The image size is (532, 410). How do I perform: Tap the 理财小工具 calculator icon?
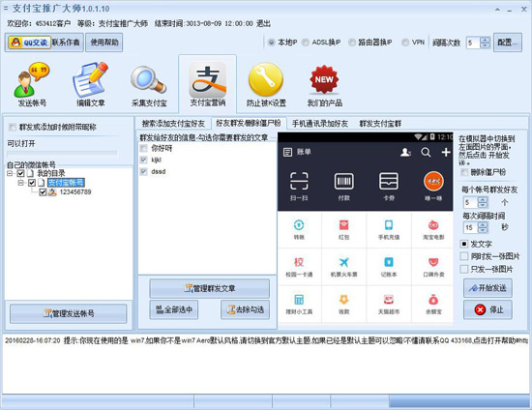(299, 300)
